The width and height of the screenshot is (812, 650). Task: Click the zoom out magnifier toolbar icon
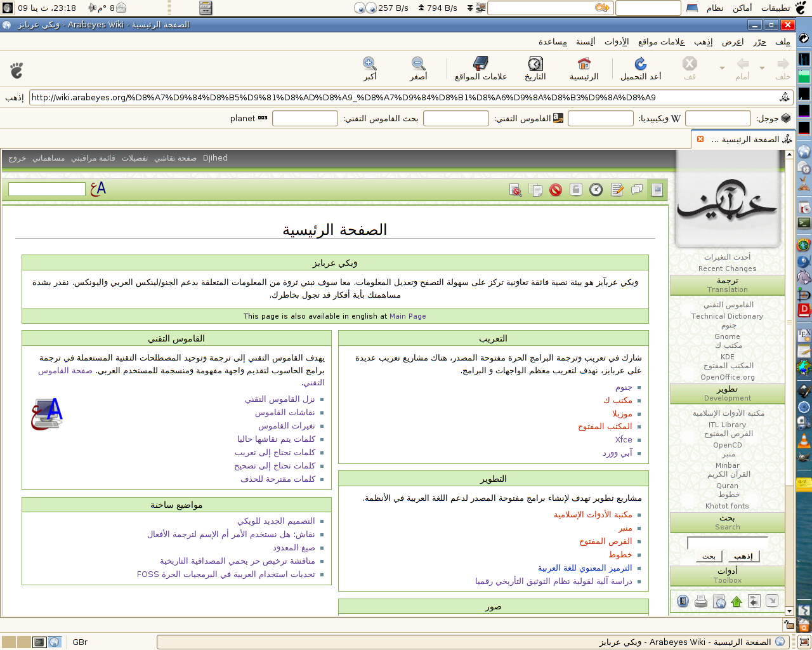tap(418, 69)
